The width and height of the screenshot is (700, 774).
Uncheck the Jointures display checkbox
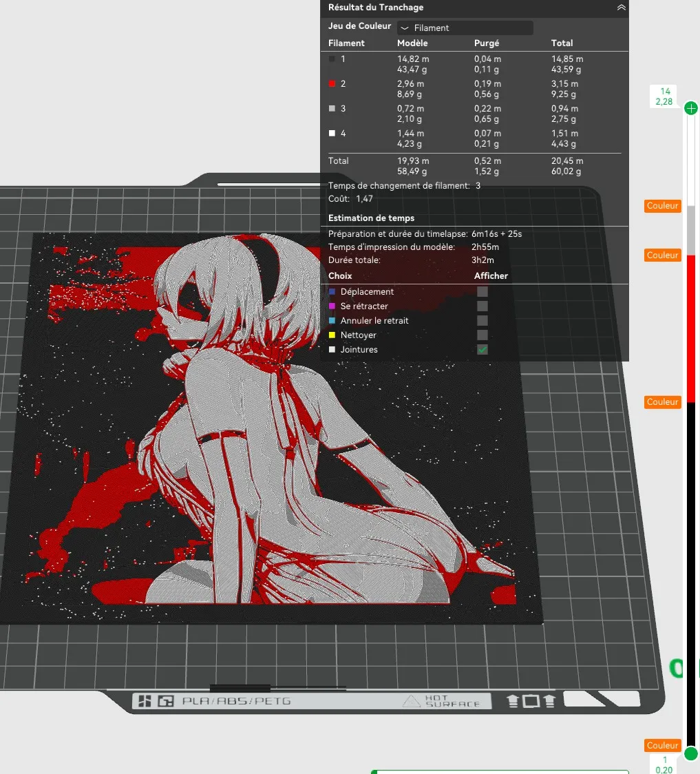pos(482,350)
